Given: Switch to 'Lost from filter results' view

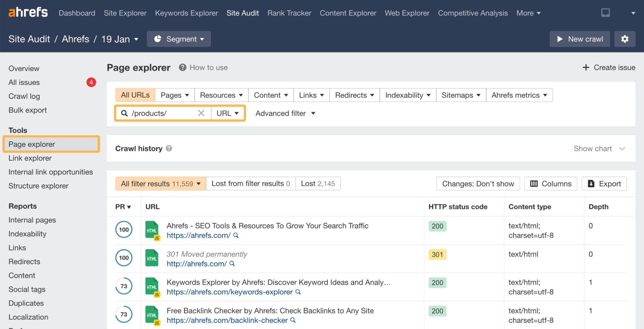Looking at the screenshot, I should [250, 183].
